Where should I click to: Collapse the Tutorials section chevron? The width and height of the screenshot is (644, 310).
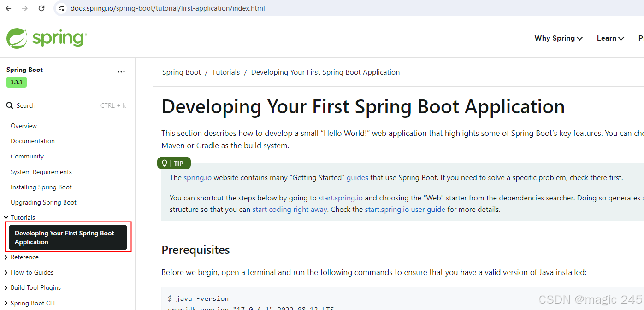pos(6,217)
